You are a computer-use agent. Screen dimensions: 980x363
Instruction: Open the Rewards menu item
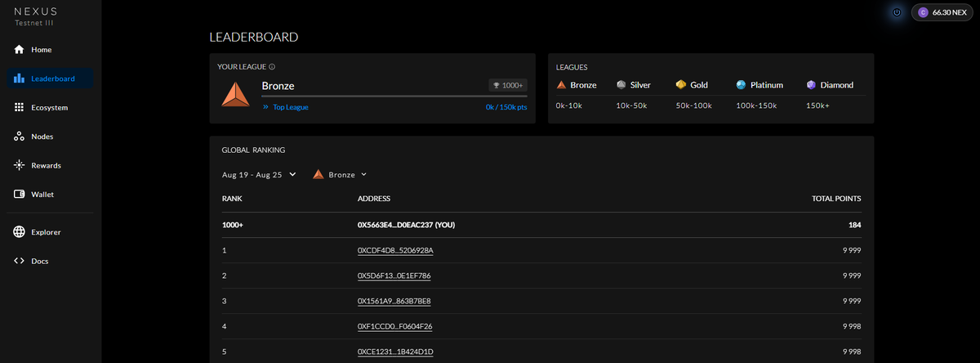[x=51, y=165]
